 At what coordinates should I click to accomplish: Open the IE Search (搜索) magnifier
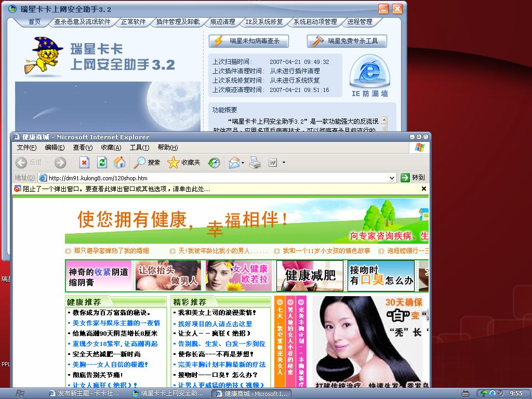pyautogui.click(x=147, y=163)
